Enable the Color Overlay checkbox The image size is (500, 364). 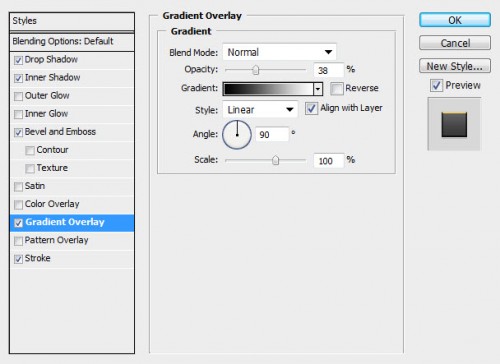pos(18,204)
